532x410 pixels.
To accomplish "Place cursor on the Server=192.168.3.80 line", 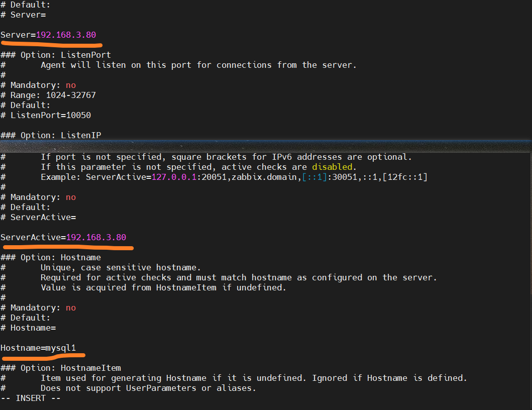I will (48, 35).
